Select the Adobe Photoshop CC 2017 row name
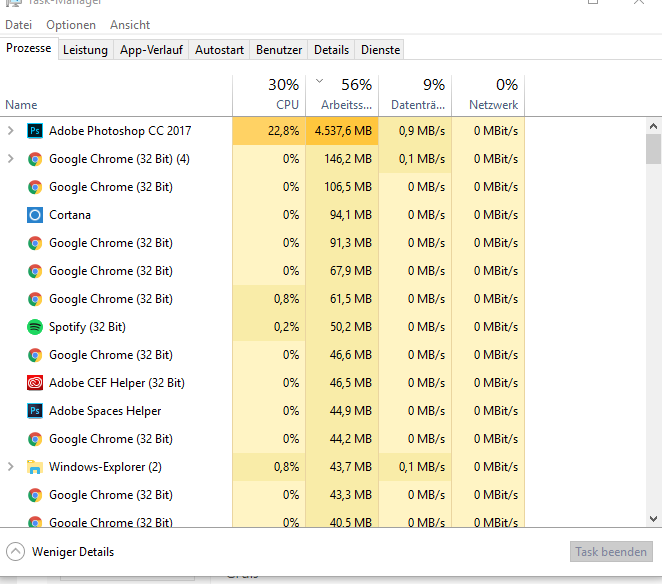 tap(120, 131)
